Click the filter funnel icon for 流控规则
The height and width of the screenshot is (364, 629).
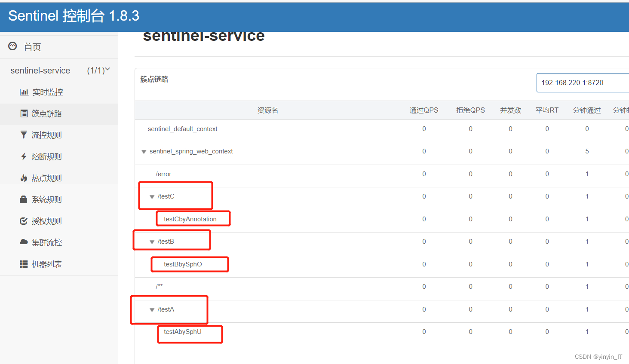(x=24, y=135)
